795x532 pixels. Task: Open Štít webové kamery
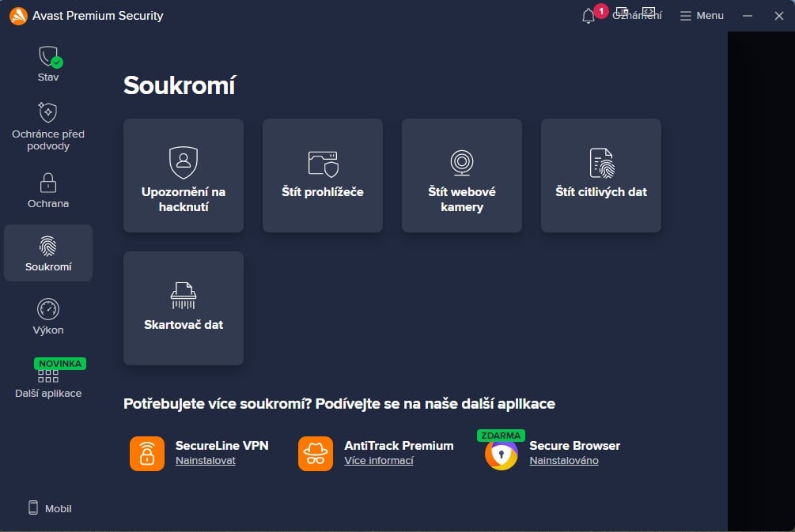click(461, 175)
